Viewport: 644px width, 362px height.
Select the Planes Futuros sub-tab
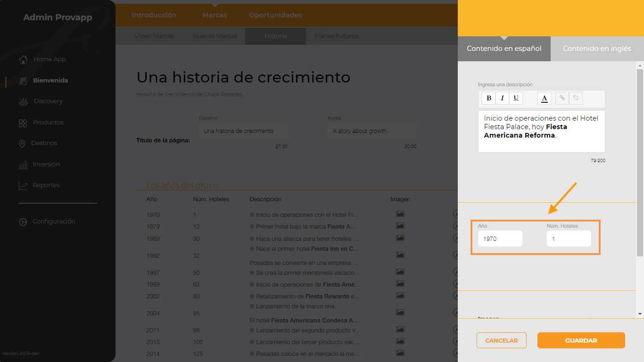coord(336,36)
